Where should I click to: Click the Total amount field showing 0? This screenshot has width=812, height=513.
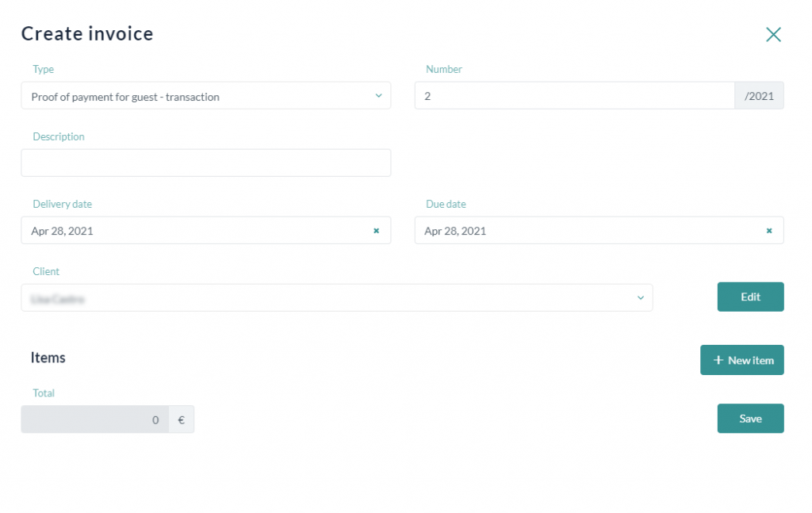tap(95, 419)
